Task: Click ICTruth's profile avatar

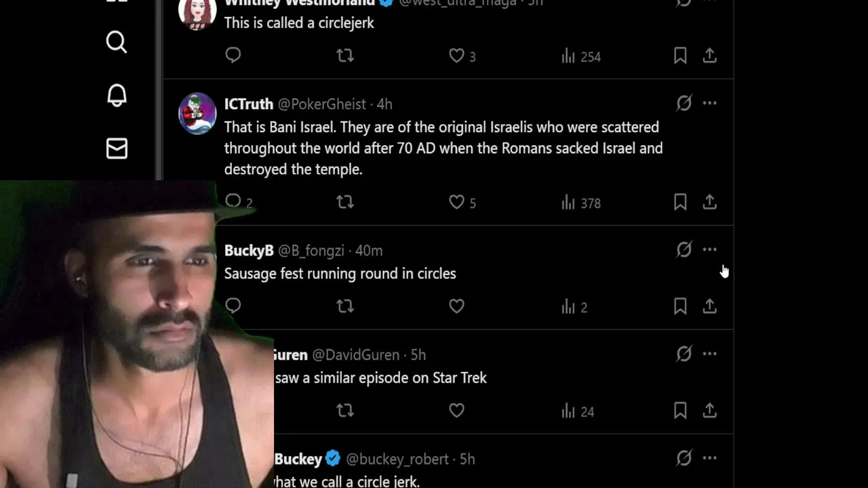Action: (x=197, y=113)
